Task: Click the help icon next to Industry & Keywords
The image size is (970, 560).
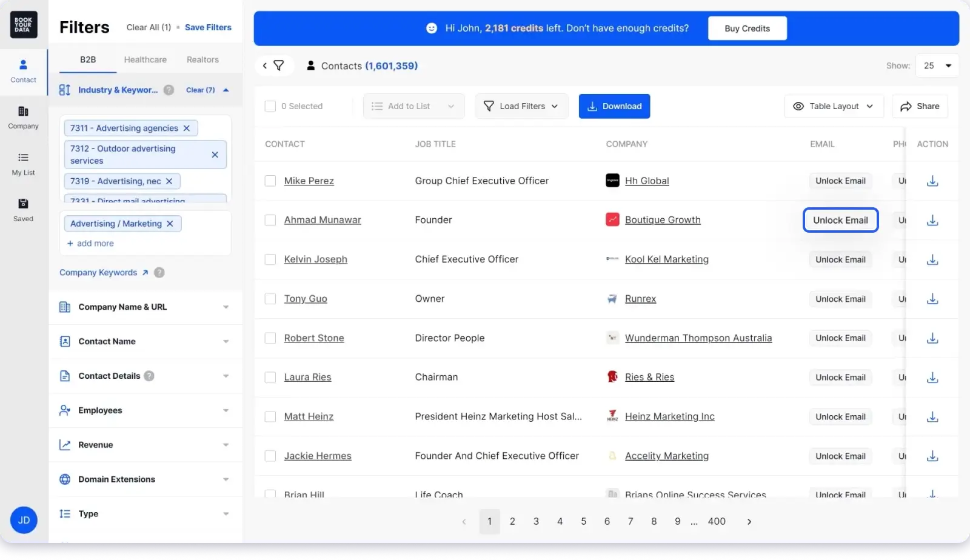Action: click(x=168, y=90)
